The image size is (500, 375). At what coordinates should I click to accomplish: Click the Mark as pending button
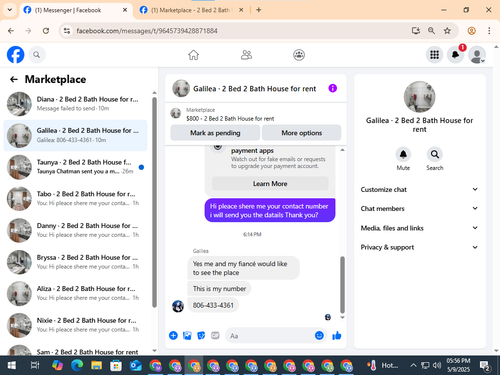[215, 133]
